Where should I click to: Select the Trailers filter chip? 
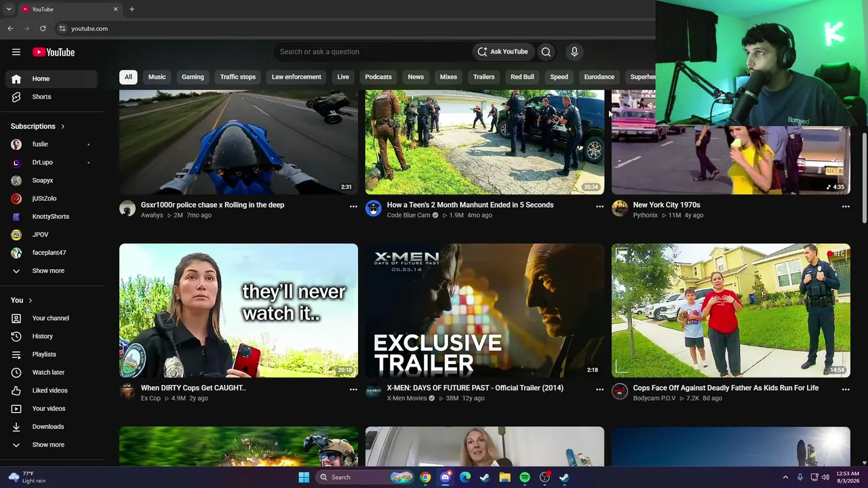click(x=484, y=77)
